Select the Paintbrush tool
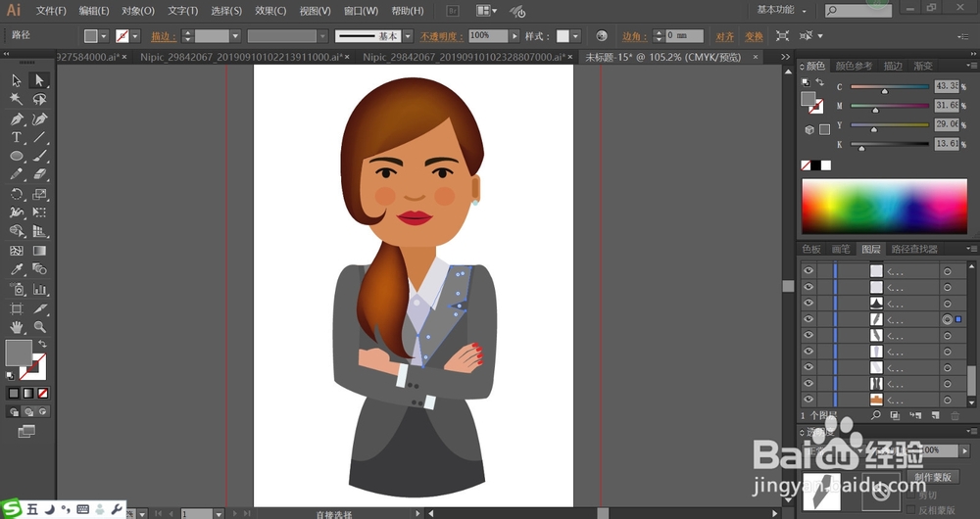The width and height of the screenshot is (980, 519). pos(39,156)
